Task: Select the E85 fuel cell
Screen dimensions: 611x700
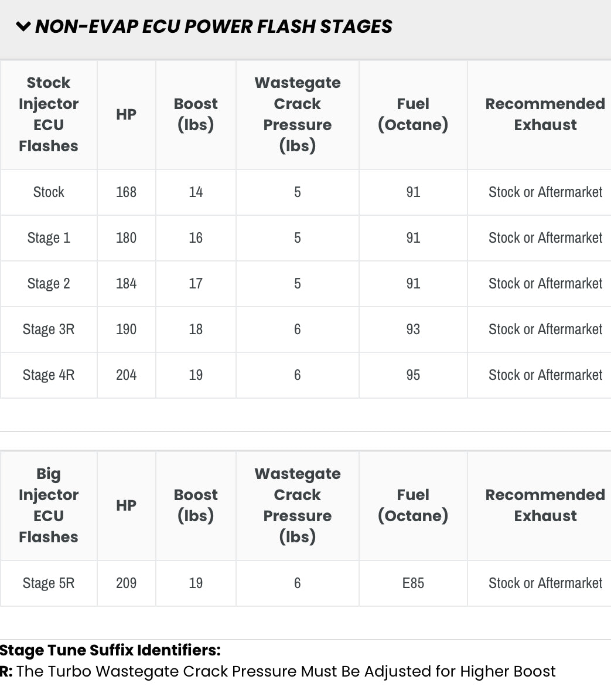Action: [x=413, y=583]
